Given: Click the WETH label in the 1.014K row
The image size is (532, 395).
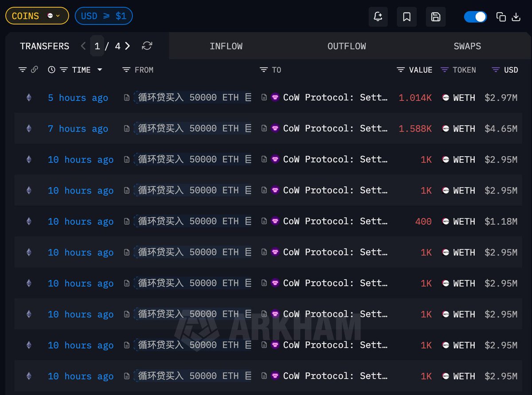Looking at the screenshot, I should pos(464,98).
